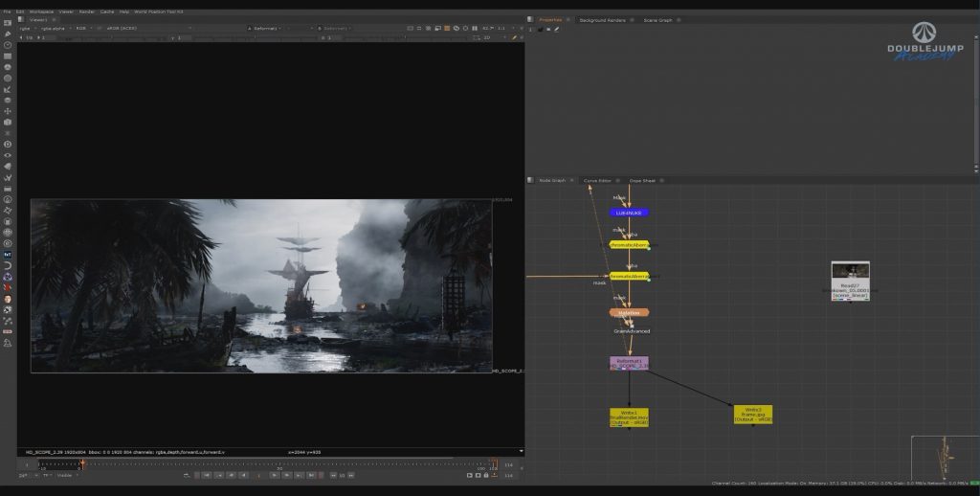Open the Other nodes menu
The height and width of the screenshot is (496, 980).
point(8,189)
